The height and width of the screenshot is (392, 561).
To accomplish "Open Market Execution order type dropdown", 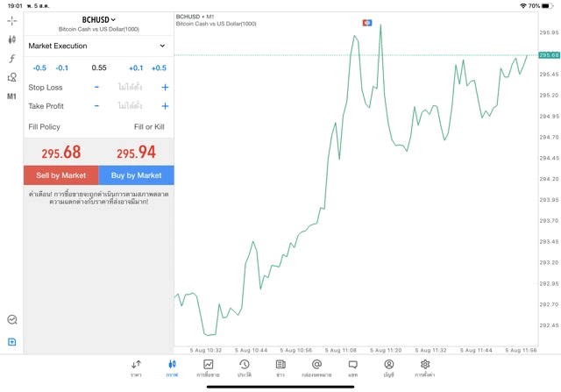I will 98,46.
